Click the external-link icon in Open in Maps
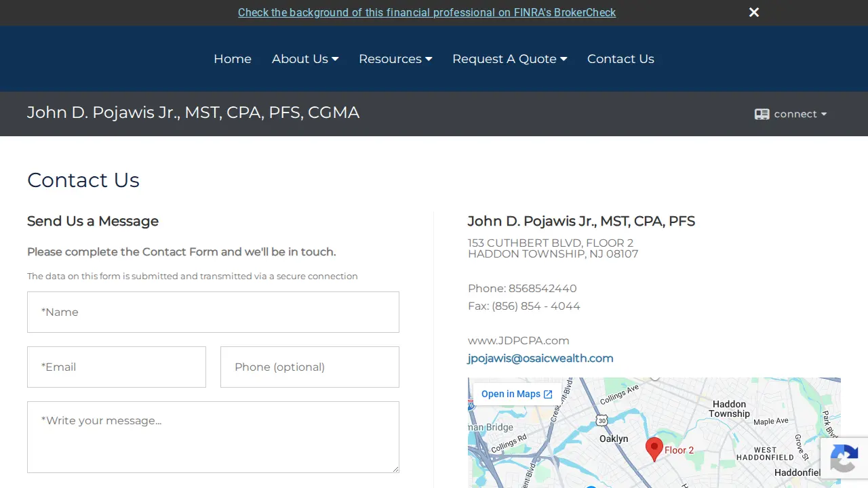Image resolution: width=868 pixels, height=488 pixels. [x=548, y=394]
